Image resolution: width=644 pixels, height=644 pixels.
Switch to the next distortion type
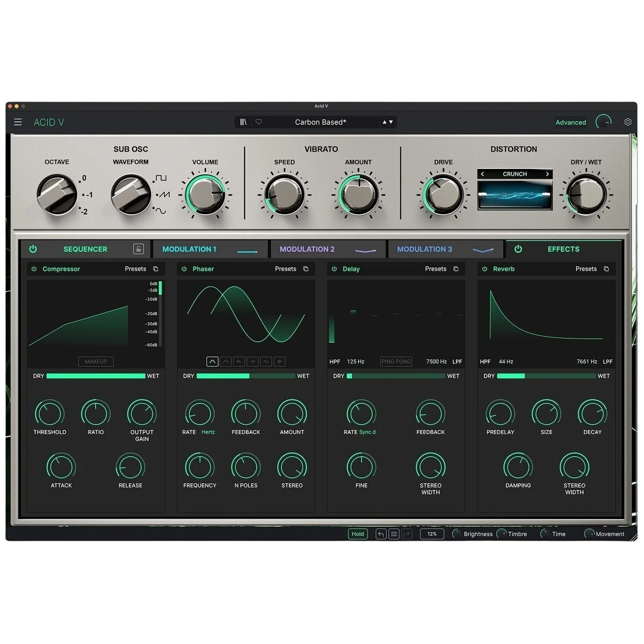[547, 174]
